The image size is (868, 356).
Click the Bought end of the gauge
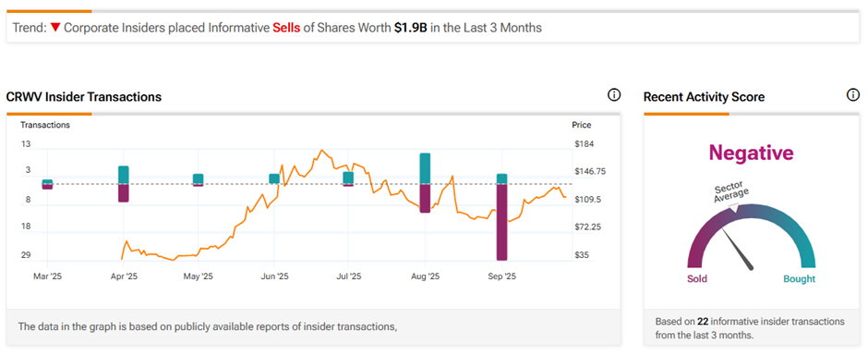click(x=799, y=279)
